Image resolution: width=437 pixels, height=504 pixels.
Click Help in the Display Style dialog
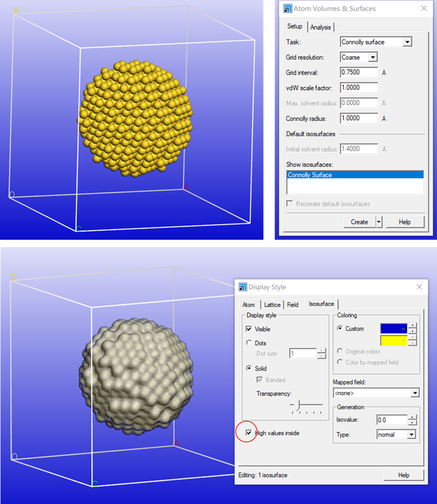(404, 475)
